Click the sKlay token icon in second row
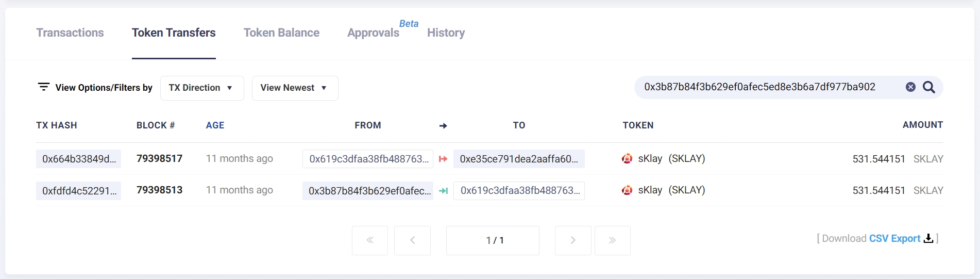This screenshot has width=980, height=279. coord(627,190)
